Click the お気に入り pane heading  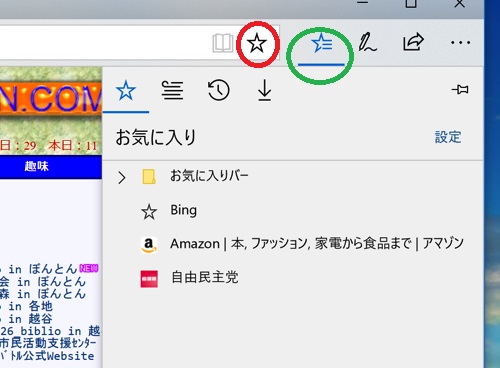point(156,137)
